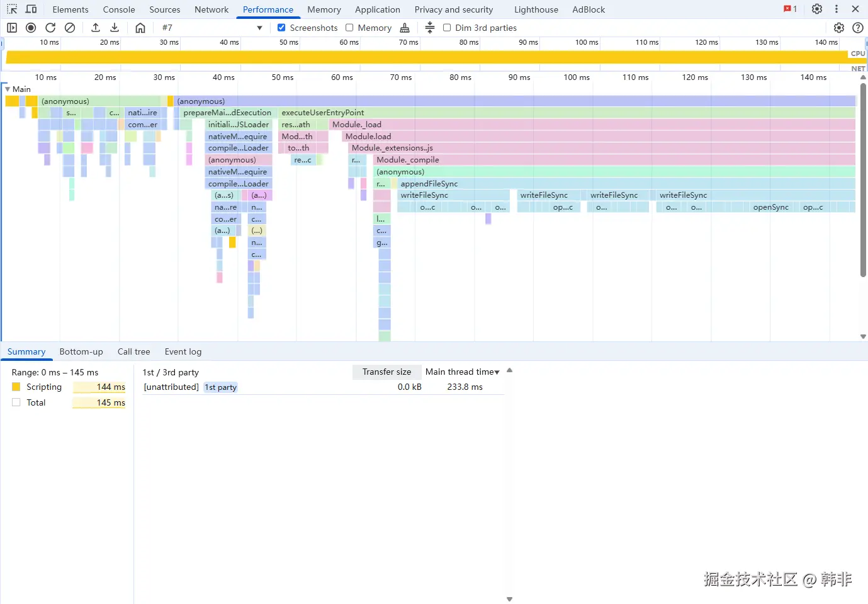
Task: Click the yellow CPU overview chart
Action: pyautogui.click(x=427, y=57)
